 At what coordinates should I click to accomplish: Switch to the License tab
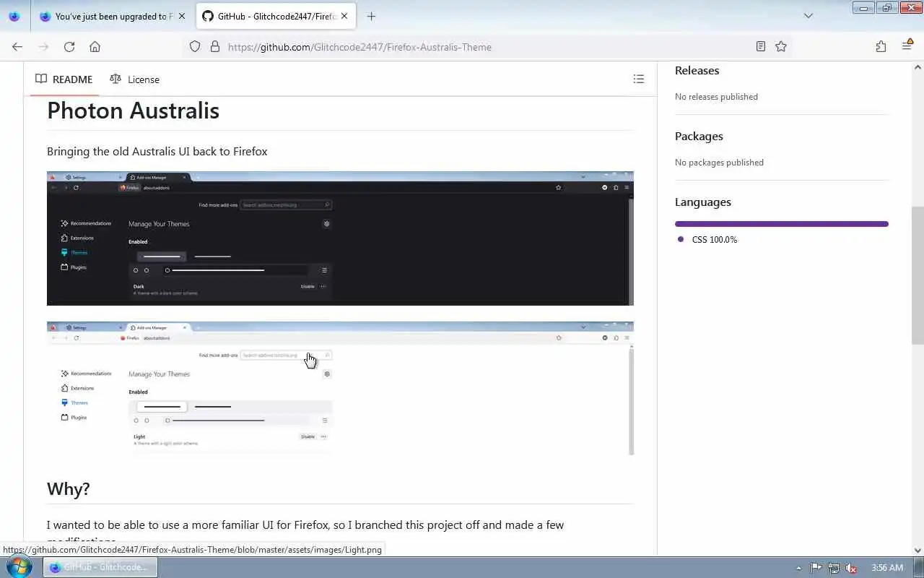point(134,79)
